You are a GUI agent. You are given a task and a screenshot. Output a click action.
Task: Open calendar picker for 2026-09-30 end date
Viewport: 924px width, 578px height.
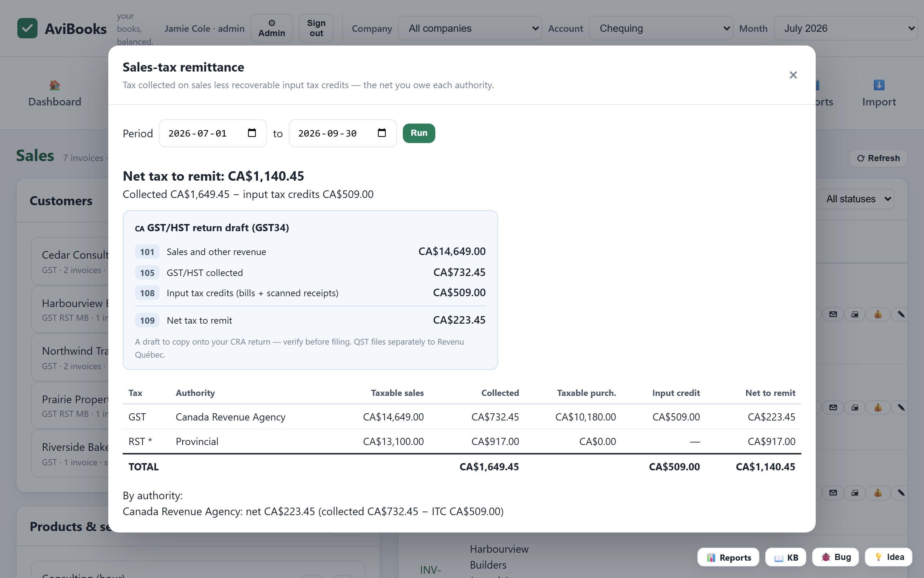coord(382,133)
